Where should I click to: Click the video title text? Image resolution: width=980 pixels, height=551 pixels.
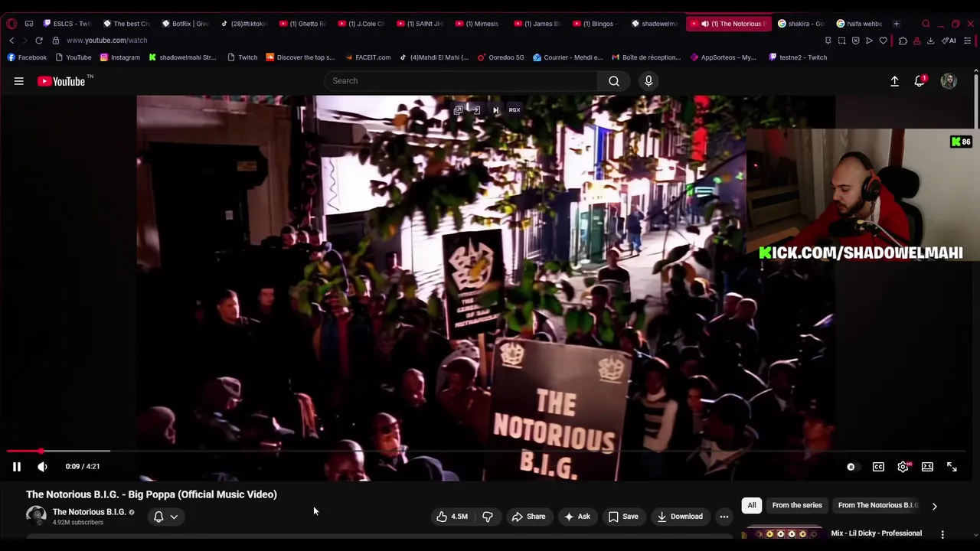tap(152, 494)
